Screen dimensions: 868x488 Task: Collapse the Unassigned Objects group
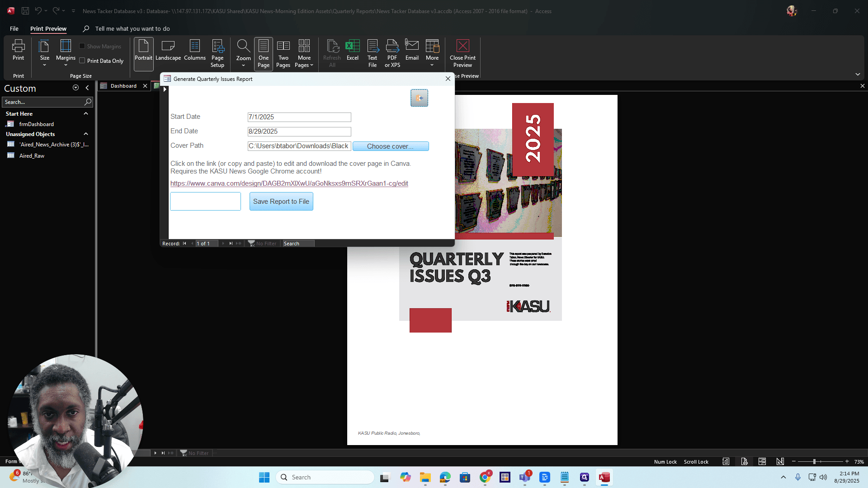click(86, 134)
